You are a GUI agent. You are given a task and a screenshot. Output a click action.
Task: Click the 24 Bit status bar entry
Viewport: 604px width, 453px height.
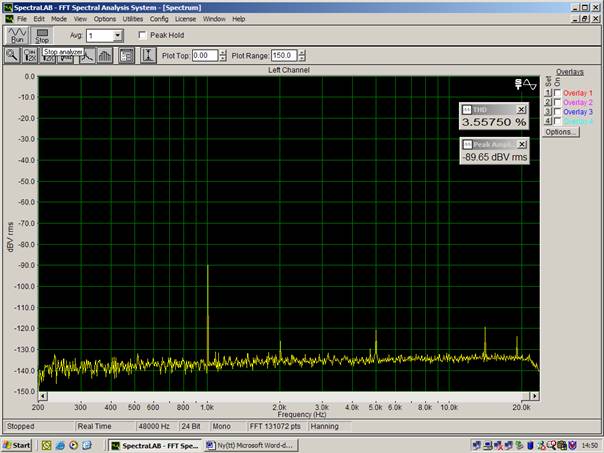191,426
